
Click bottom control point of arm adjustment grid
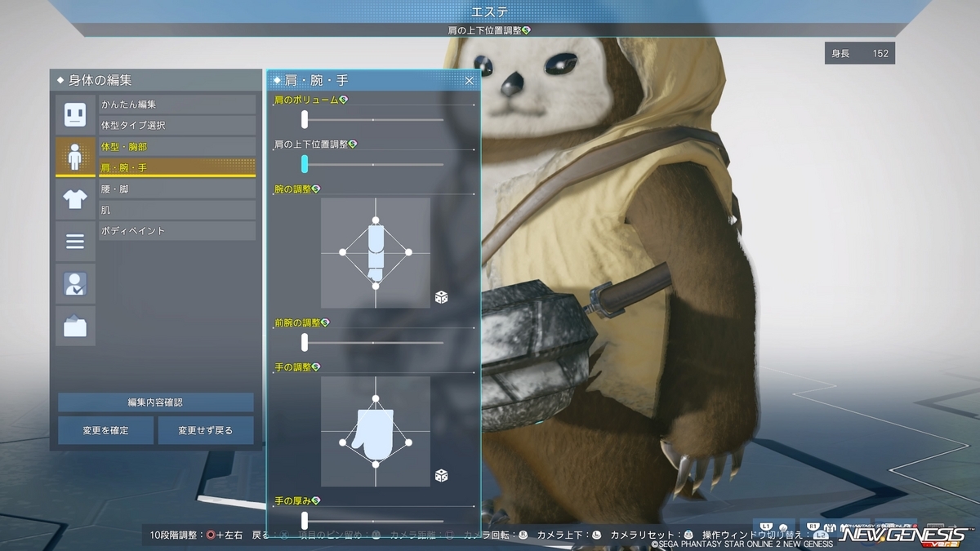376,286
